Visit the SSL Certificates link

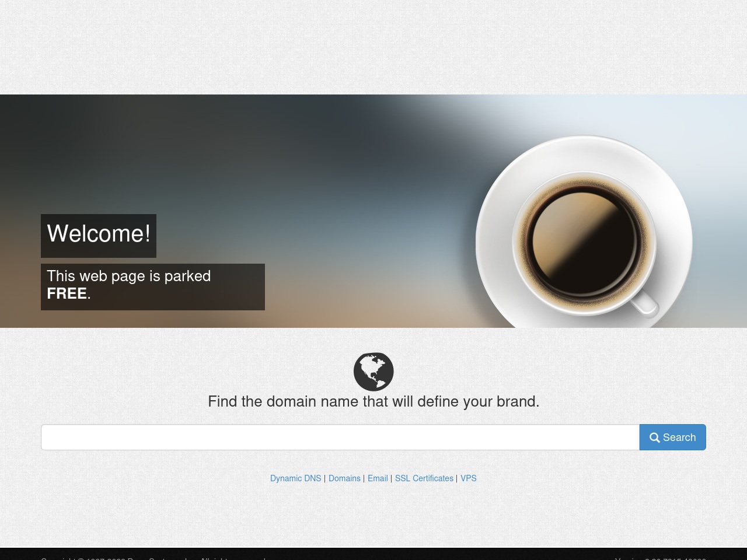424,478
